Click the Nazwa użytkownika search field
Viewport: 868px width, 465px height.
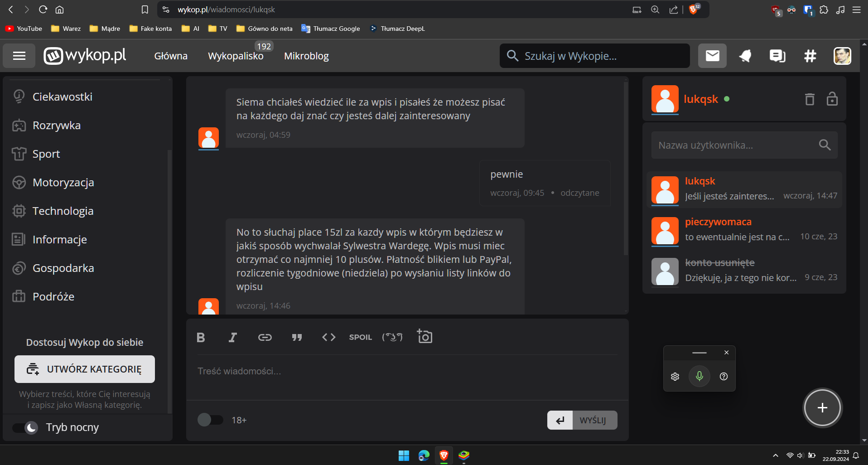(734, 145)
